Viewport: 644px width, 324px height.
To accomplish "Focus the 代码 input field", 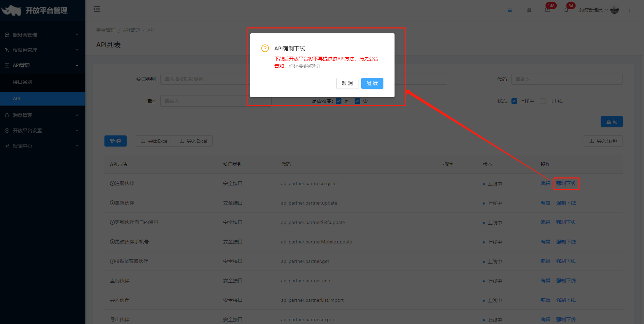I will [567, 79].
